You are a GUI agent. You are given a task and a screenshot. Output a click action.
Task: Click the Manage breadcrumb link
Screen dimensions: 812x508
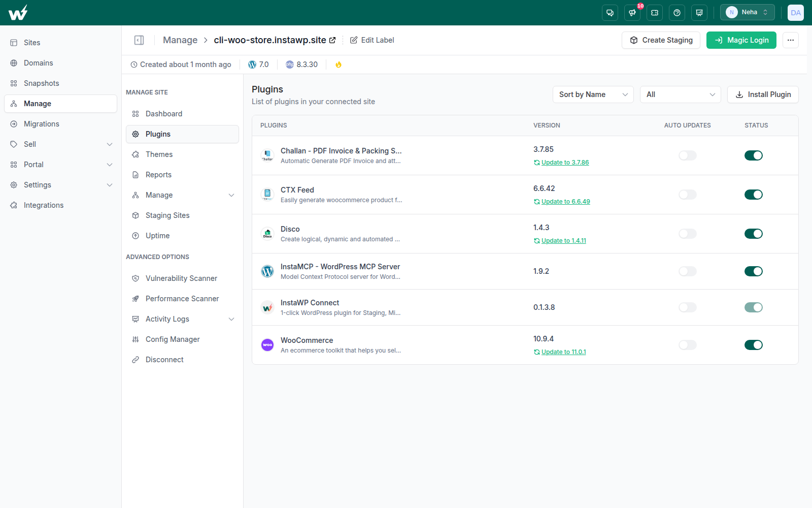180,40
